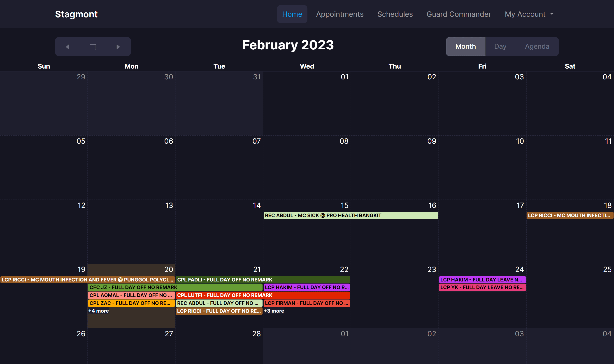Open the My Account dropdown

[529, 14]
